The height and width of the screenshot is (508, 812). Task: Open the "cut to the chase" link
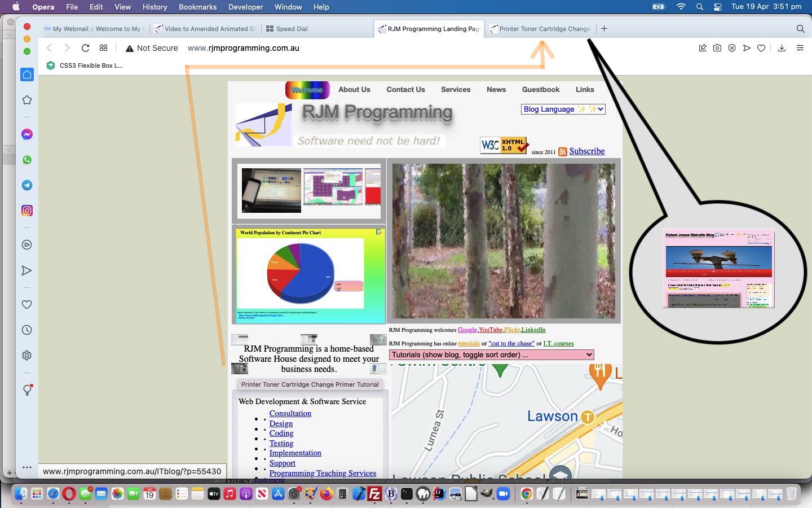tap(511, 344)
